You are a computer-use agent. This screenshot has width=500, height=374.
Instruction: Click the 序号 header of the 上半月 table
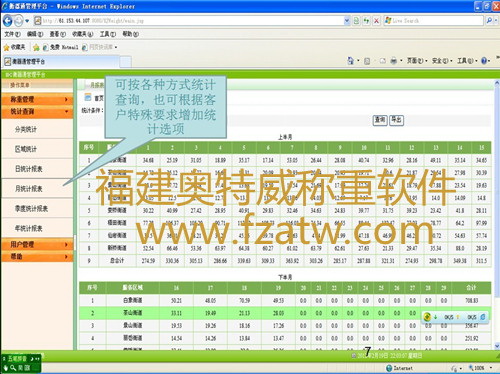(89, 147)
